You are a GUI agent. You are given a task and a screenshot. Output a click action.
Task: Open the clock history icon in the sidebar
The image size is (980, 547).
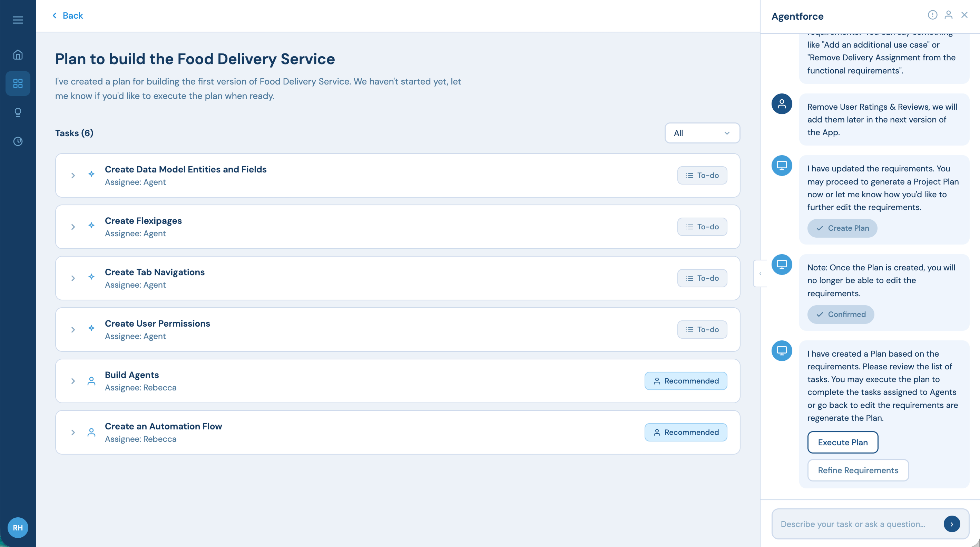click(x=18, y=141)
